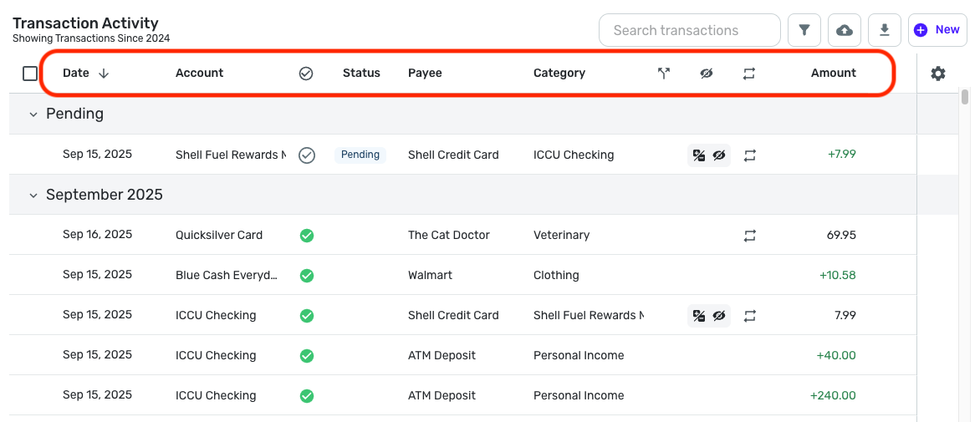Open The Cat Doctor payee entry
Viewport: 980px width, 422px height.
[449, 235]
